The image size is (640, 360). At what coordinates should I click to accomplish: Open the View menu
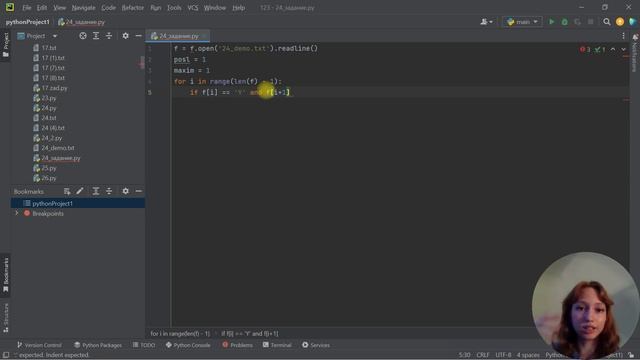[60, 8]
